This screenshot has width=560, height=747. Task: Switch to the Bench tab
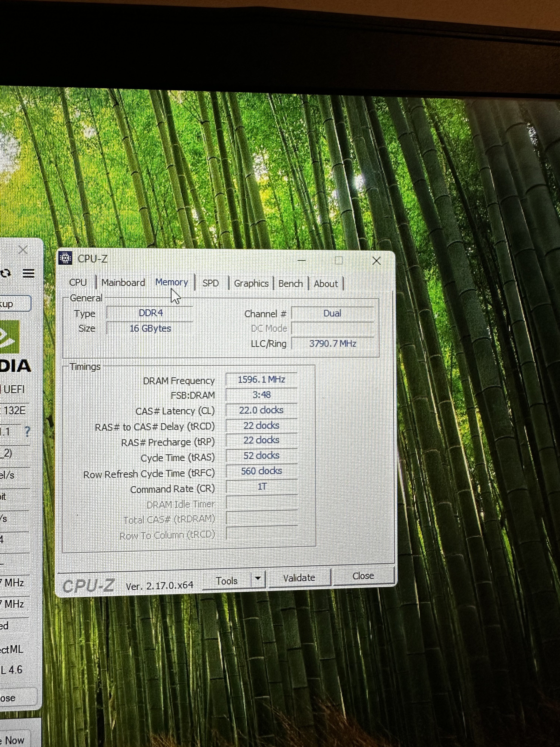(x=290, y=284)
